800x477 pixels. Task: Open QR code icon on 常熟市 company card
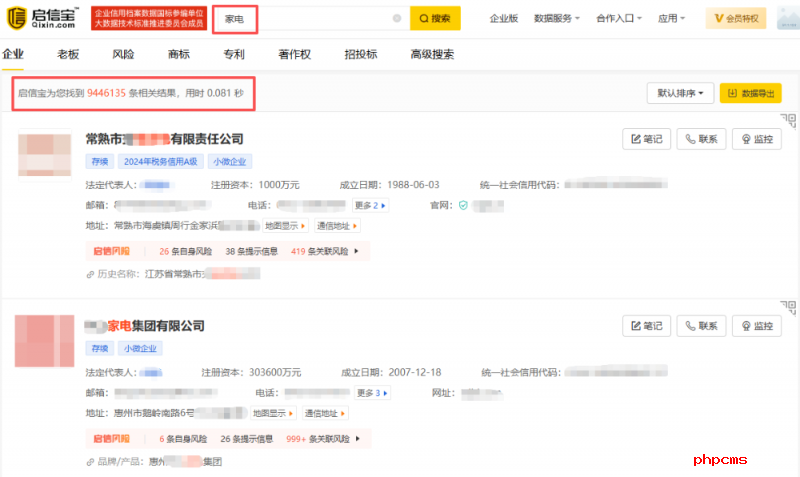(789, 121)
